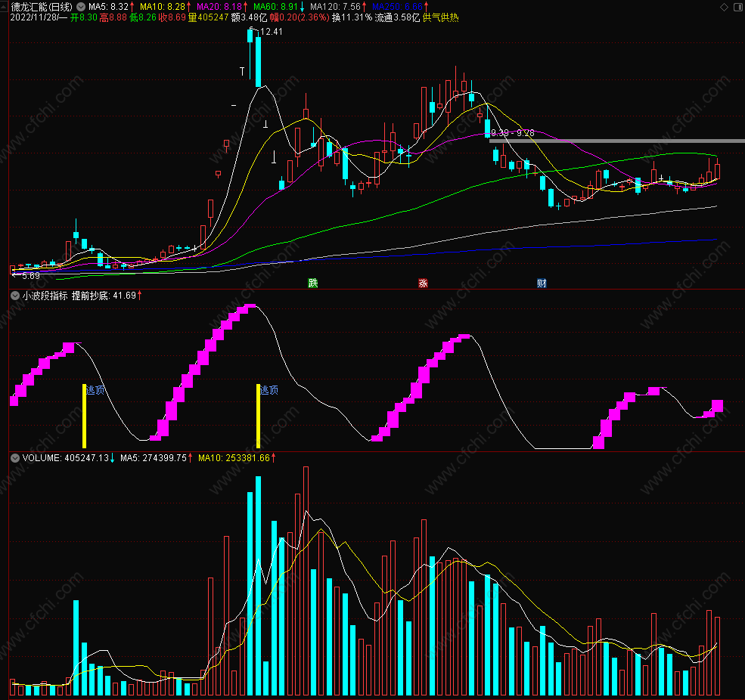Screen dimensions: 745x700
Task: Click the volume value 量405247
Action: tap(208, 17)
